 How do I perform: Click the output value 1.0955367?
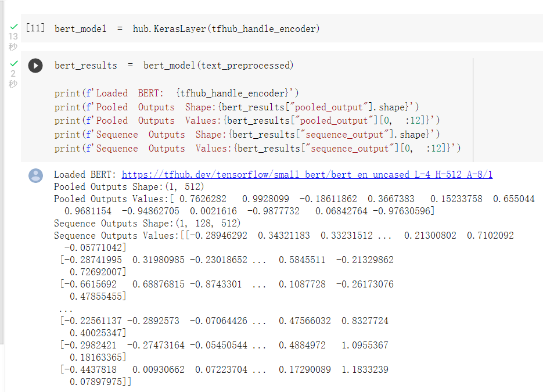[365, 346]
